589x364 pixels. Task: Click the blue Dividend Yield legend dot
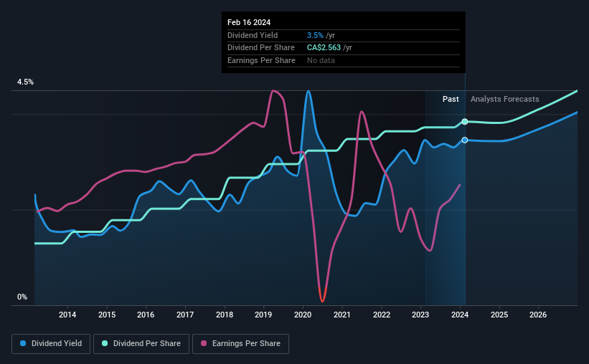(23, 343)
